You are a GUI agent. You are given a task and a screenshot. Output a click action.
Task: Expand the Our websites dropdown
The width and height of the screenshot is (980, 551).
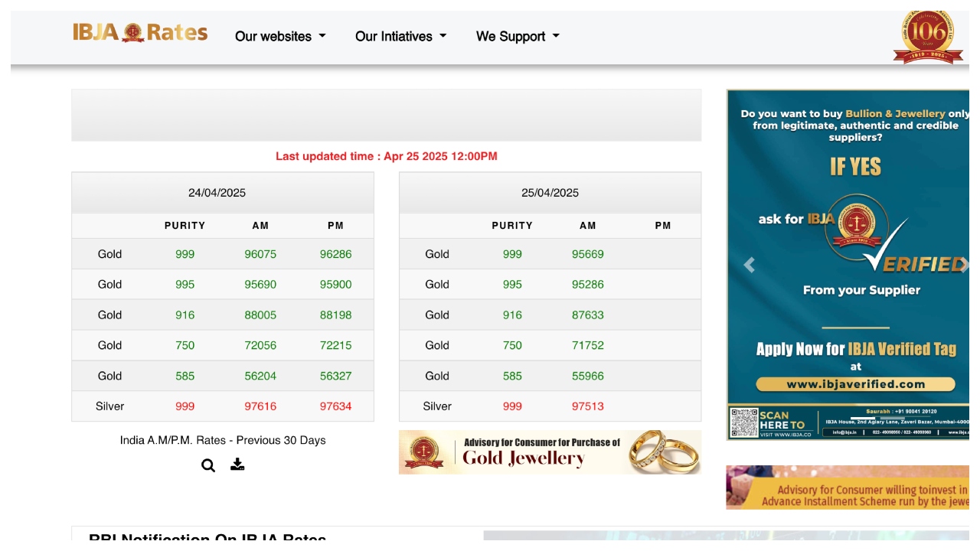point(280,36)
